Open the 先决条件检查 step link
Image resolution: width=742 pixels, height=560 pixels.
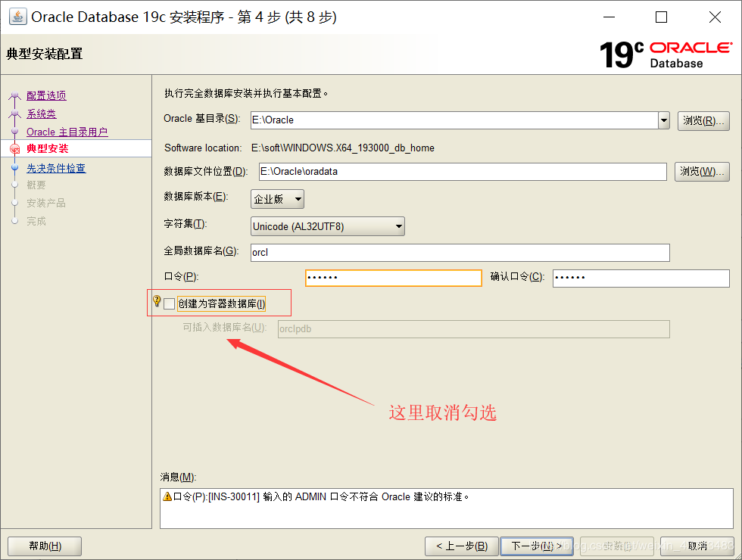[56, 168]
